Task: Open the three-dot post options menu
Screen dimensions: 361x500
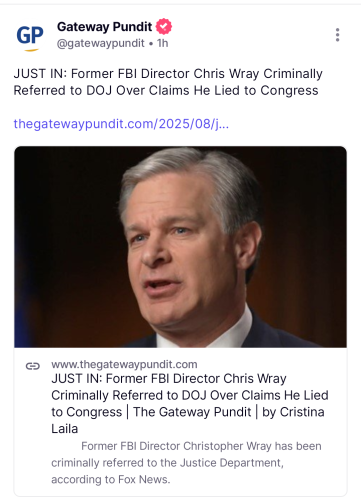Action: pyautogui.click(x=337, y=35)
